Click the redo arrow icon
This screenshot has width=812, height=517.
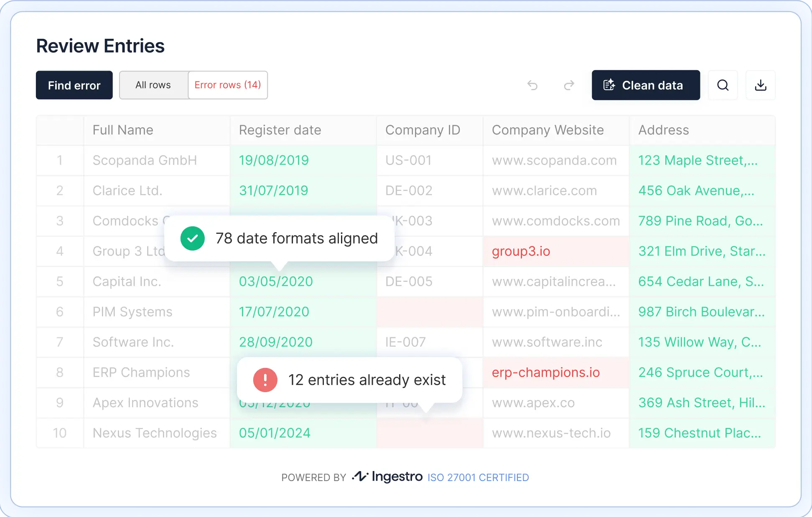(569, 85)
